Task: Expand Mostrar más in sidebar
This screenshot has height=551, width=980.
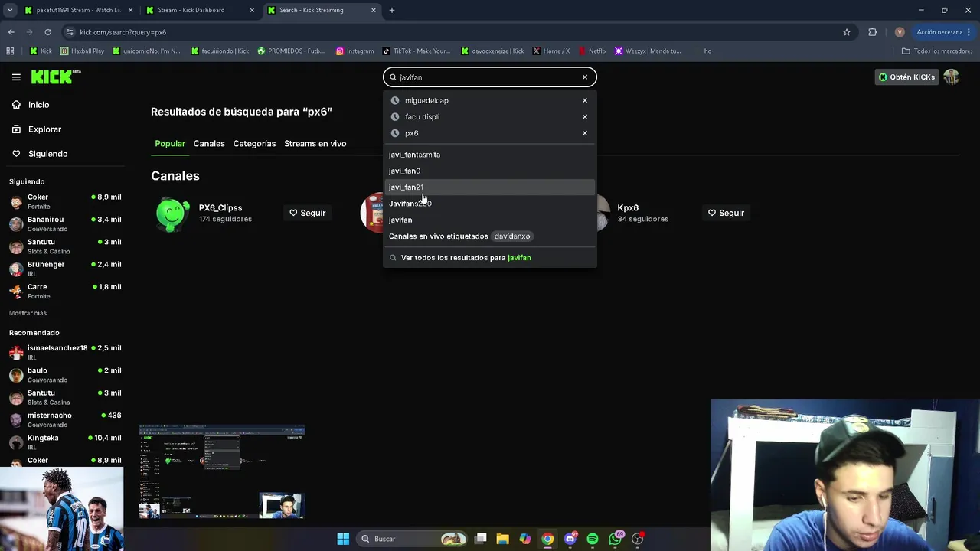Action: (x=28, y=313)
